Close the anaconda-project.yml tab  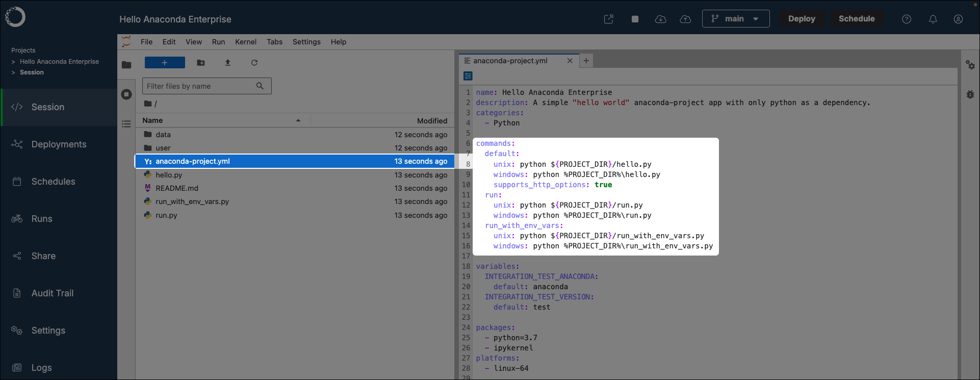(570, 61)
